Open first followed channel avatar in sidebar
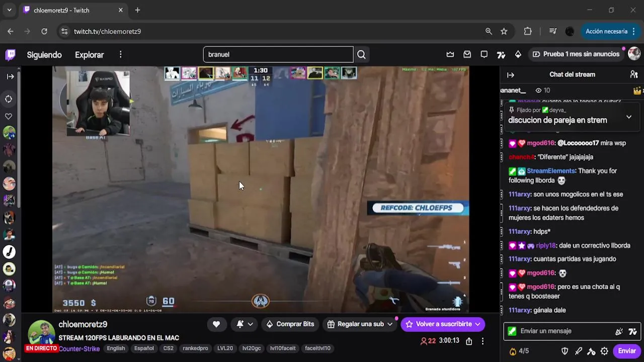644x362 pixels. coord(9,133)
